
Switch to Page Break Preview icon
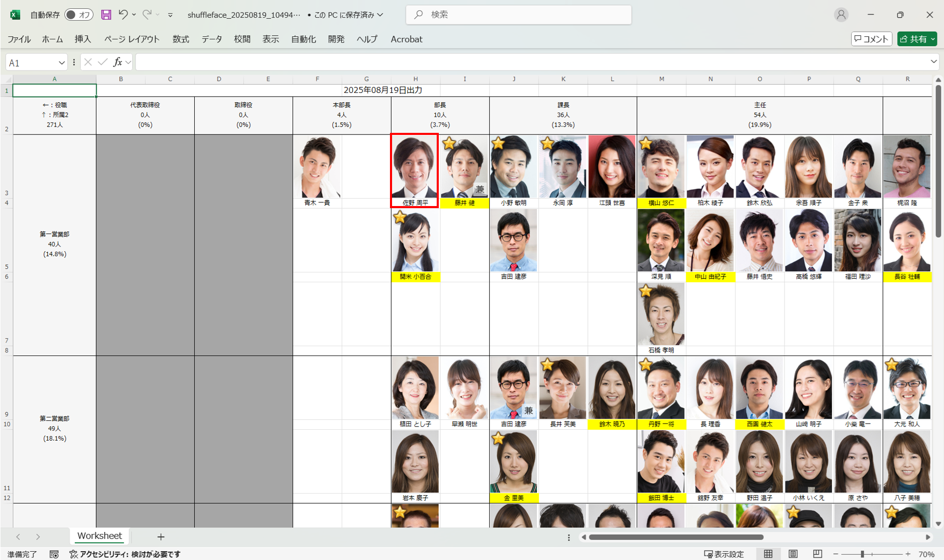(x=817, y=554)
